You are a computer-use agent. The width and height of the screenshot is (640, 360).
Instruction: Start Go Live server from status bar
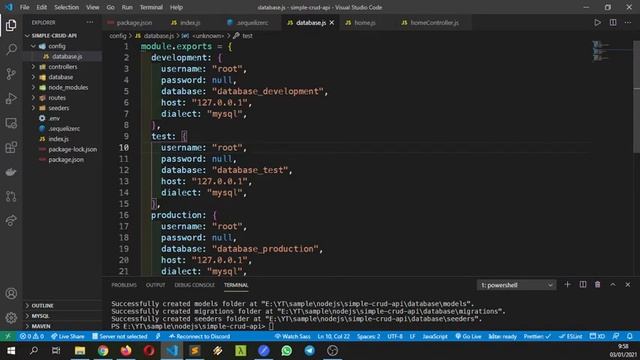click(x=468, y=336)
